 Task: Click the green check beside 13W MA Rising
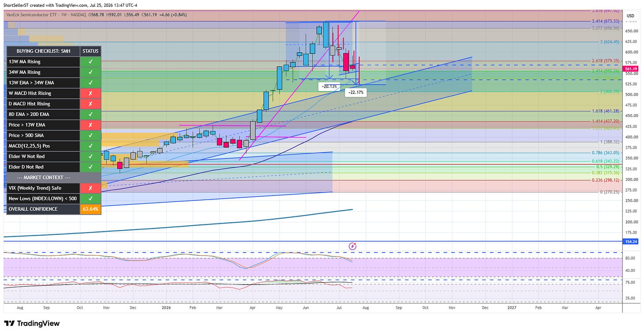point(91,62)
